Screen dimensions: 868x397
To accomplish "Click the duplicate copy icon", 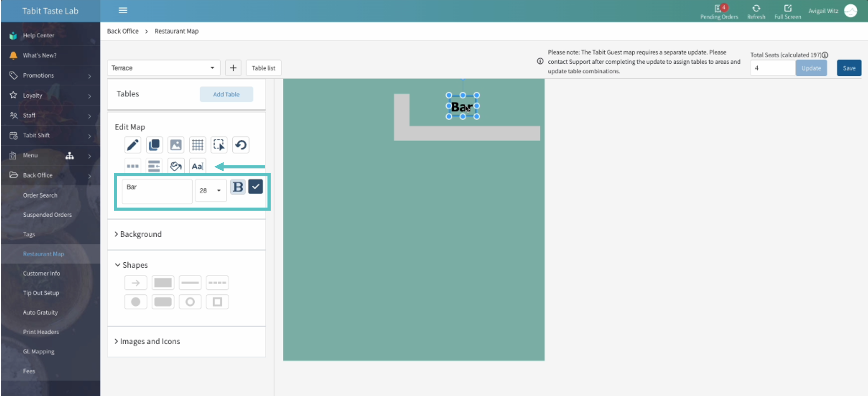I will pyautogui.click(x=154, y=145).
